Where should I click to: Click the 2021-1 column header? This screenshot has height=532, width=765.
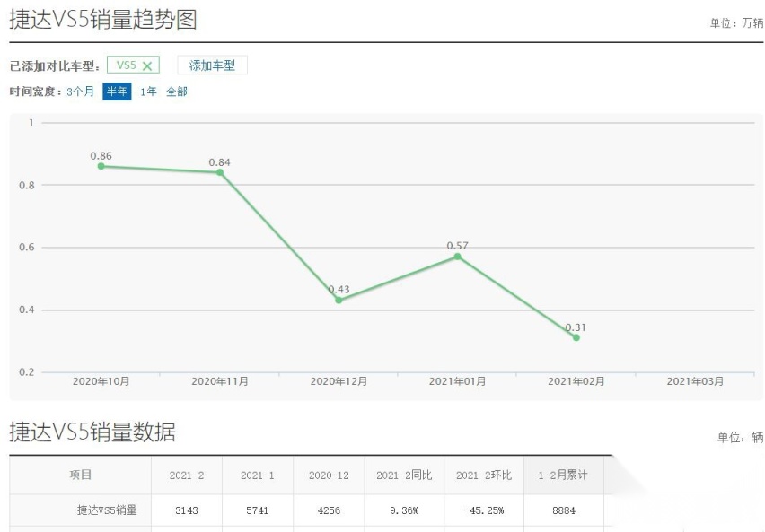257,475
